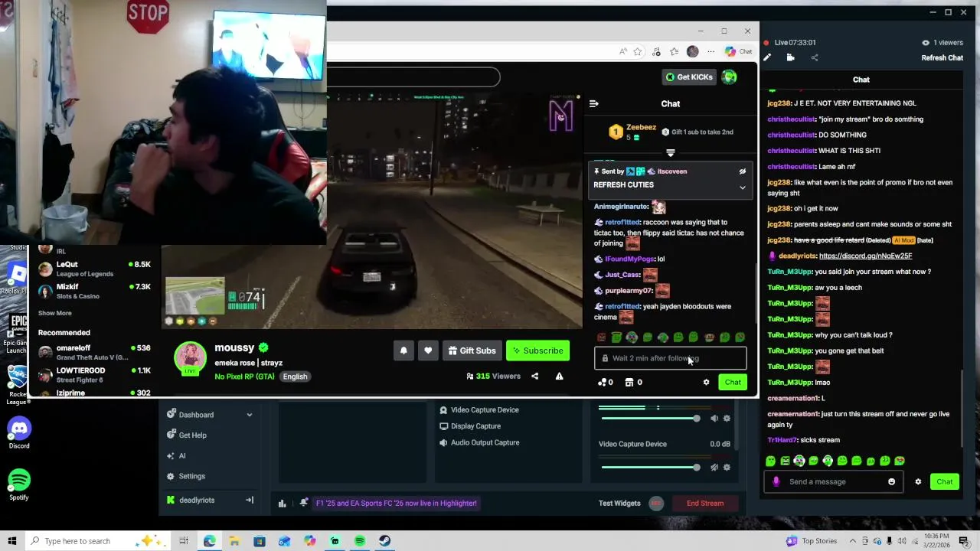The image size is (980, 551).
Task: Click the folder icon under Live timer
Action: pos(790,57)
